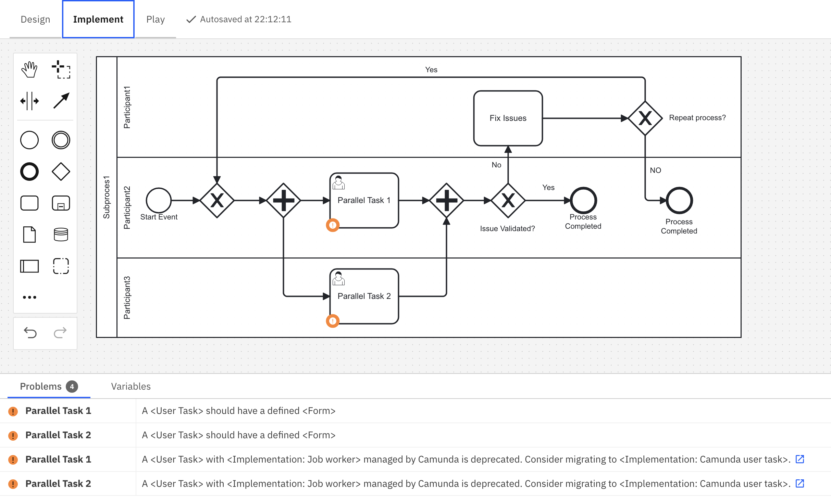Click the redo arrow

[x=60, y=332]
